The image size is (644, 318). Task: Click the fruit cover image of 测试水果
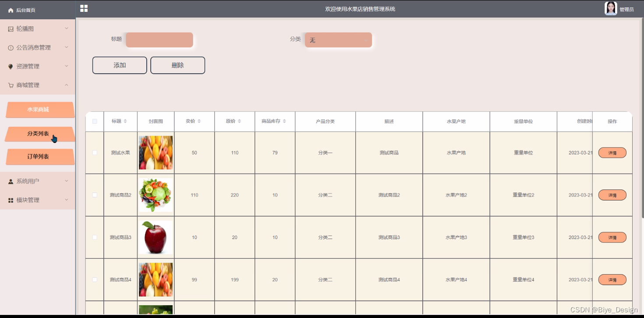(156, 153)
